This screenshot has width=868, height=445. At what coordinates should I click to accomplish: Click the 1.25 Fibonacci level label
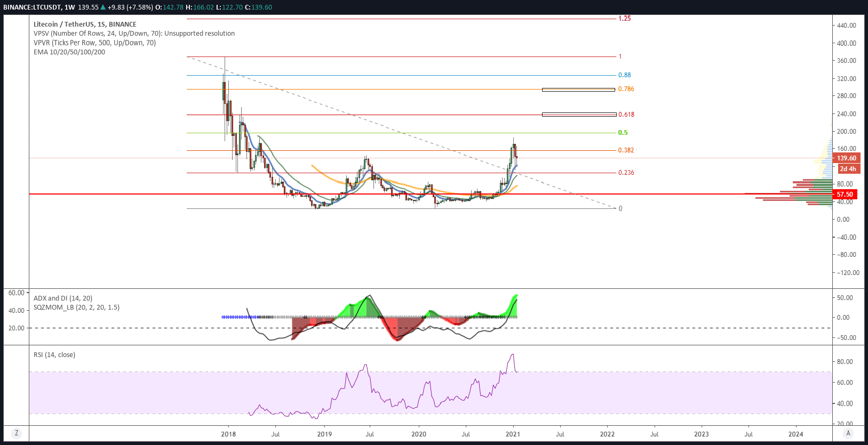tap(624, 19)
